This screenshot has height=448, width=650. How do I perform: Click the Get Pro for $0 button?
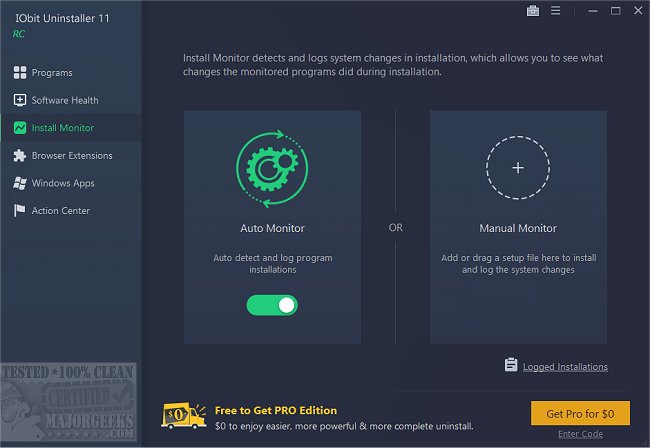click(580, 413)
